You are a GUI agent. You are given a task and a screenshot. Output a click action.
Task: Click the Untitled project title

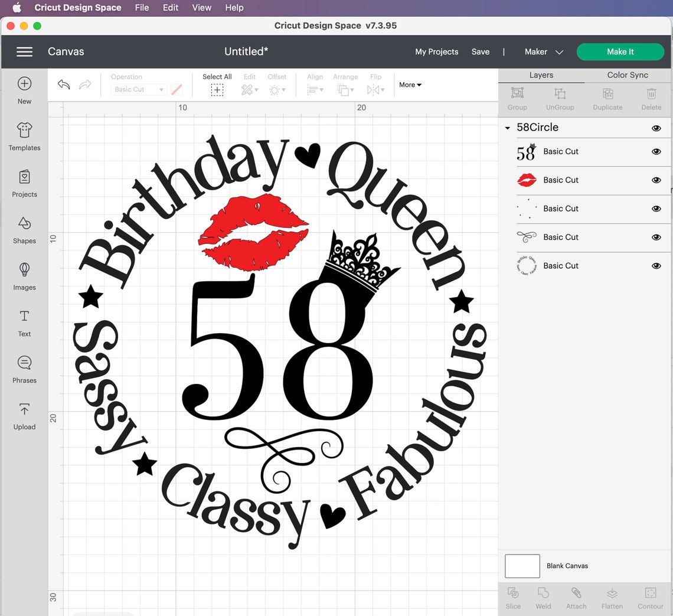coord(246,51)
